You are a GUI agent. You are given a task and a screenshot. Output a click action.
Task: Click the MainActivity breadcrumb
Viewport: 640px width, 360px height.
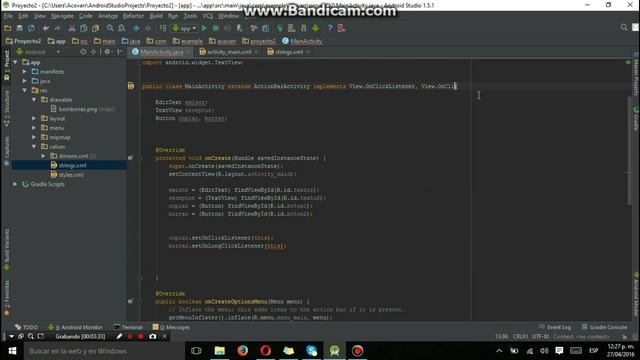point(302,41)
